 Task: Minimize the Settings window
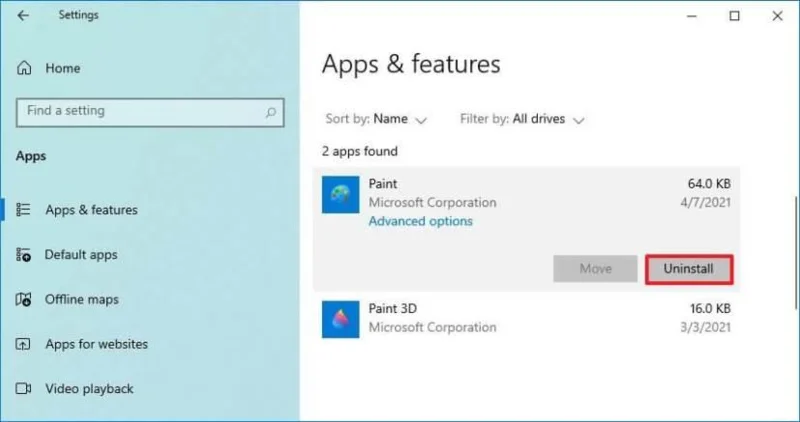tap(692, 16)
